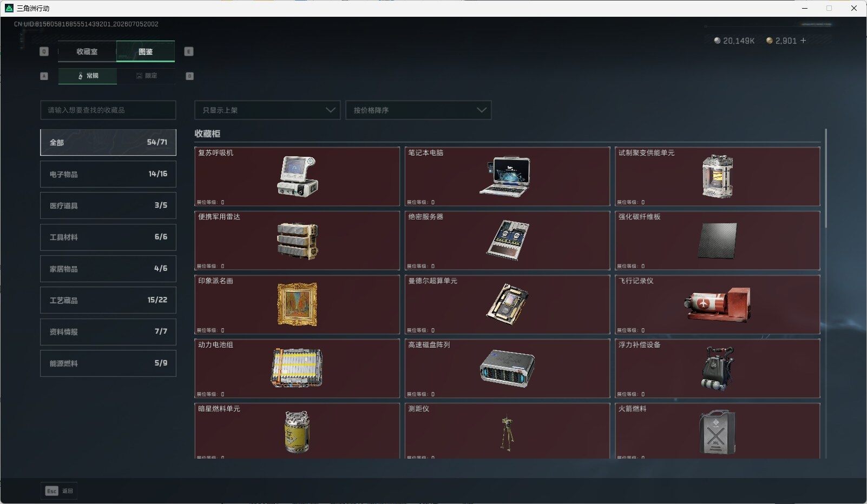This screenshot has width=867, height=504.
Task: Click the 火箭燃料 fuel can image
Action: pos(718,432)
